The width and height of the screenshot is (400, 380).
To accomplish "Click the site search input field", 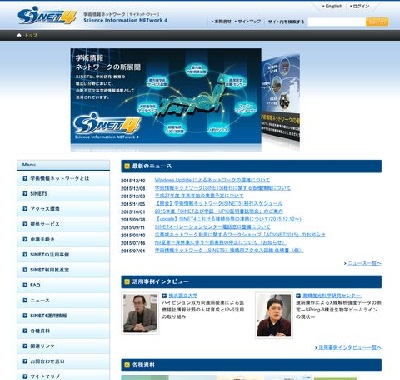I will (336, 22).
